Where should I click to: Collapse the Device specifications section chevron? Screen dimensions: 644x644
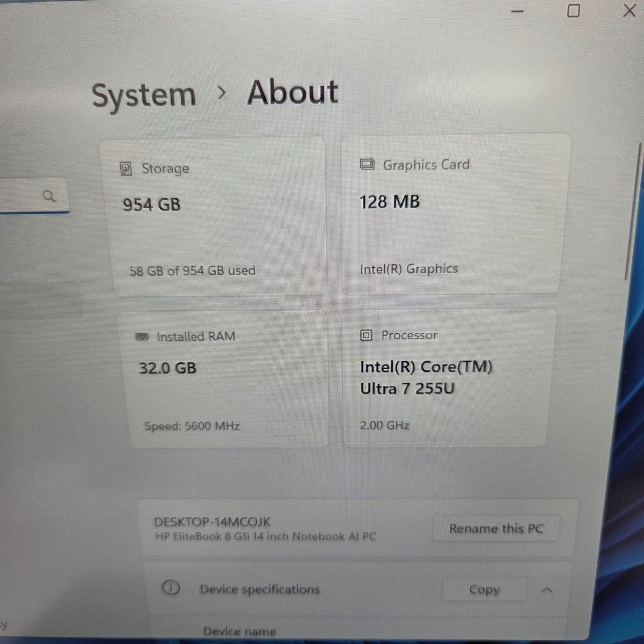pos(546,590)
